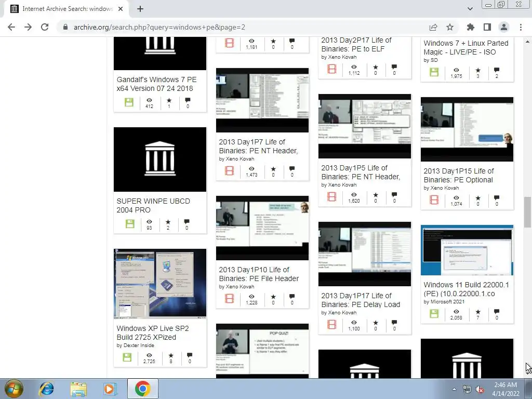The image size is (532, 399).
Task: Reload the archive.org page
Action: pyautogui.click(x=45, y=27)
